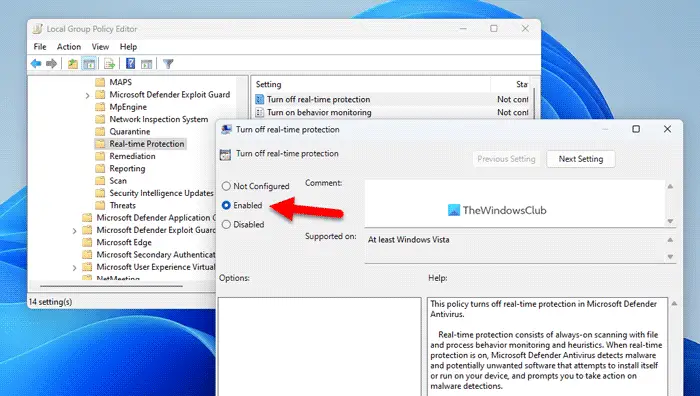Expand the Microsoft User Experience Virtual node
This screenshot has height=396, width=700.
pyautogui.click(x=75, y=267)
